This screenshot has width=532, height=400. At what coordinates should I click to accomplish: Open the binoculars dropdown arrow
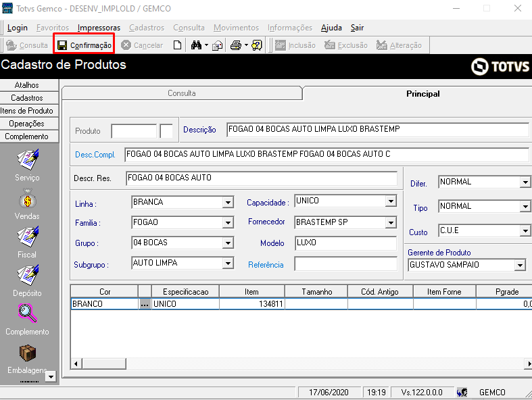pos(206,45)
